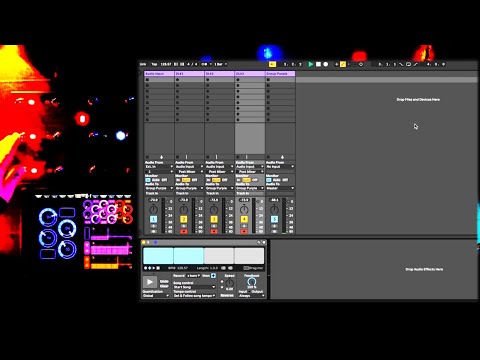Click the first clip slot in Audio Input track

click(159, 80)
